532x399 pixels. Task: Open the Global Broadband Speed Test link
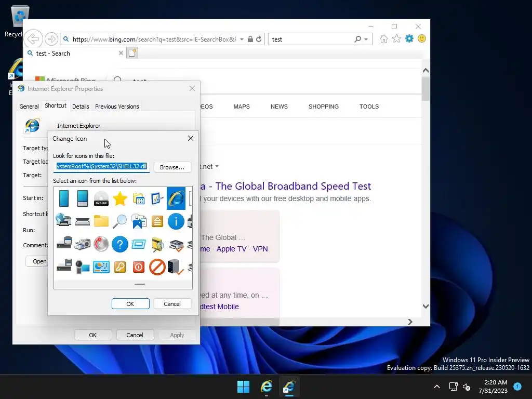[x=286, y=186]
